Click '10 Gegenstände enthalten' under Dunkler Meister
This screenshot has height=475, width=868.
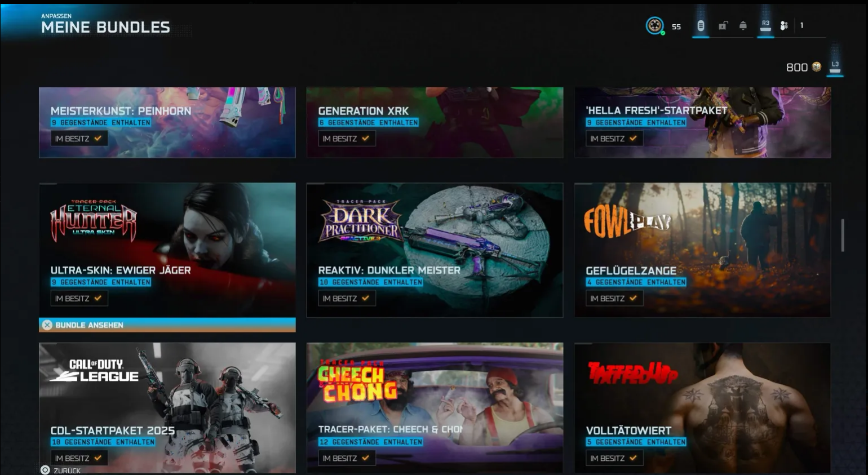(371, 282)
